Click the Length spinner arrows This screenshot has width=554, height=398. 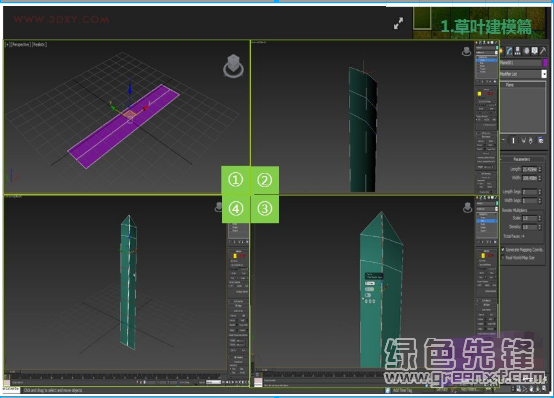click(x=540, y=169)
